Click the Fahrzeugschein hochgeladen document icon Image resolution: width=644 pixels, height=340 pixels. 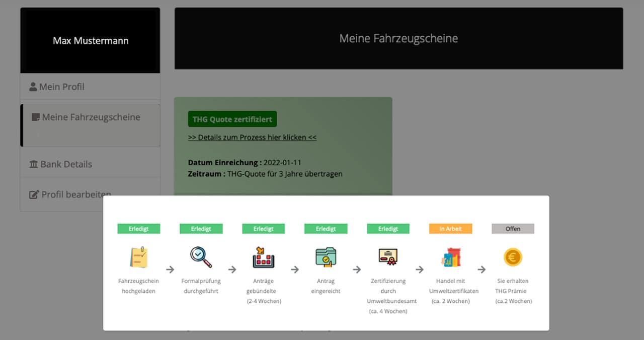click(138, 257)
